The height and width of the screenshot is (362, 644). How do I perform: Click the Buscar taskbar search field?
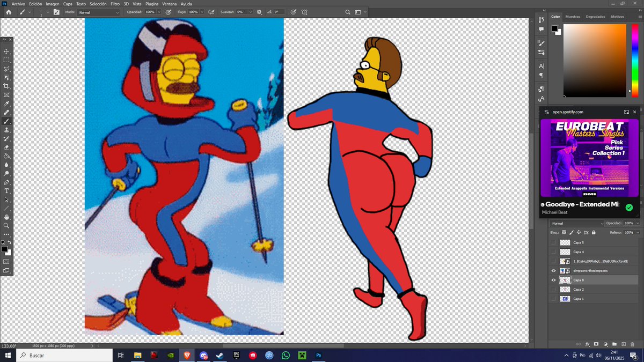point(64,355)
